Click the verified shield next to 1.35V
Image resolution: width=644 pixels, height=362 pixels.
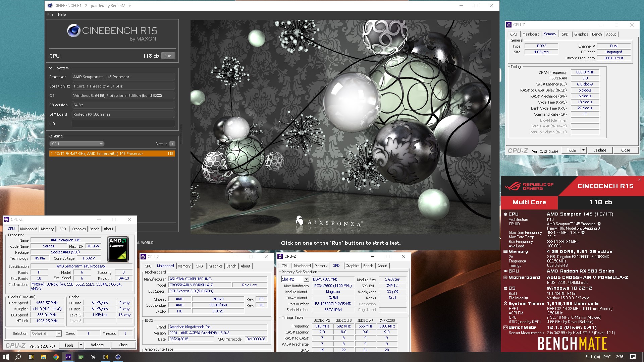pyautogui.click(x=583, y=233)
